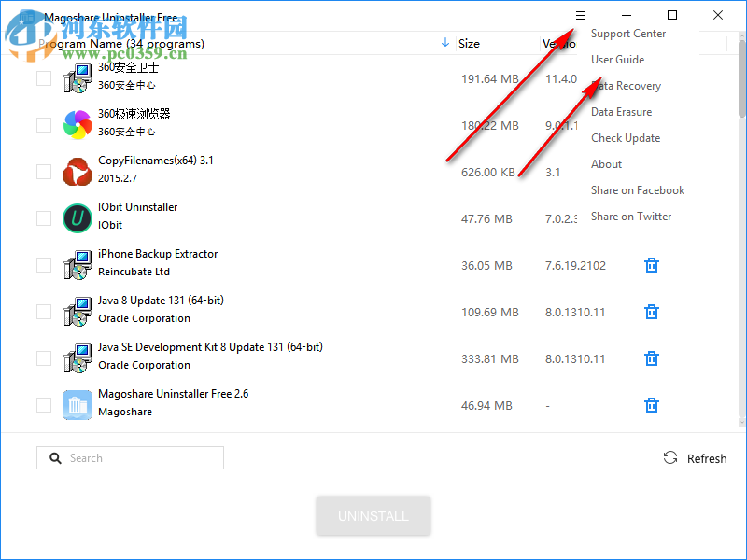Click the circular Refresh arrow icon

click(669, 457)
